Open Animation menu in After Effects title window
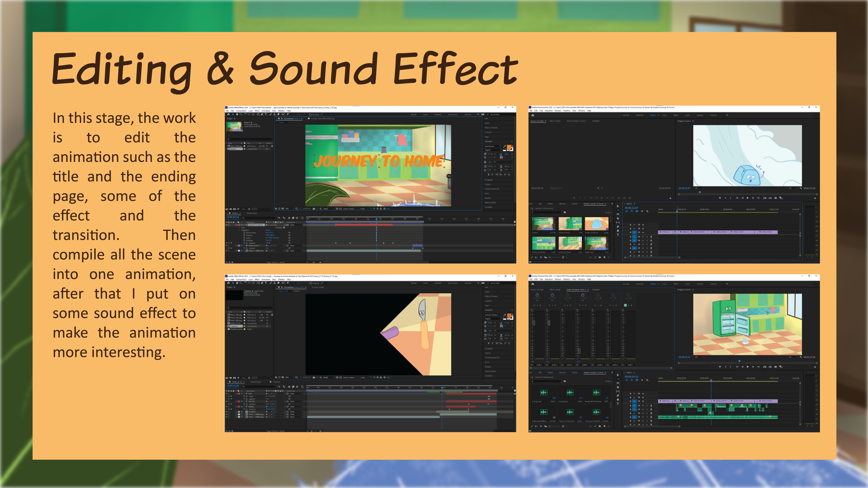Viewport: 868px width, 488px height. tap(266, 111)
